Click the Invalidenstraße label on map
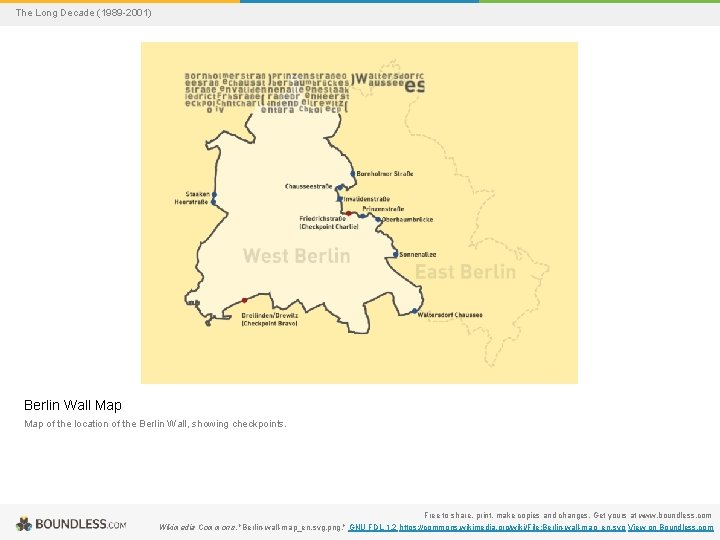This screenshot has height=540, width=720. coord(366,199)
